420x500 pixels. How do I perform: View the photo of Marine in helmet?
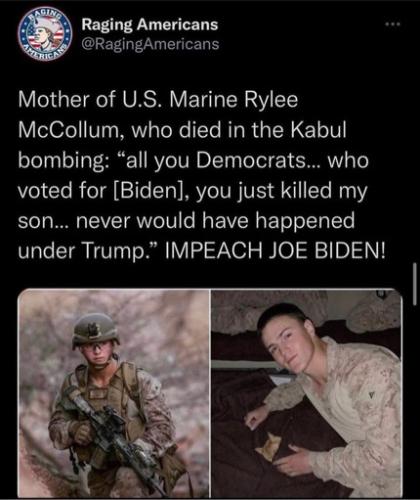113,393
